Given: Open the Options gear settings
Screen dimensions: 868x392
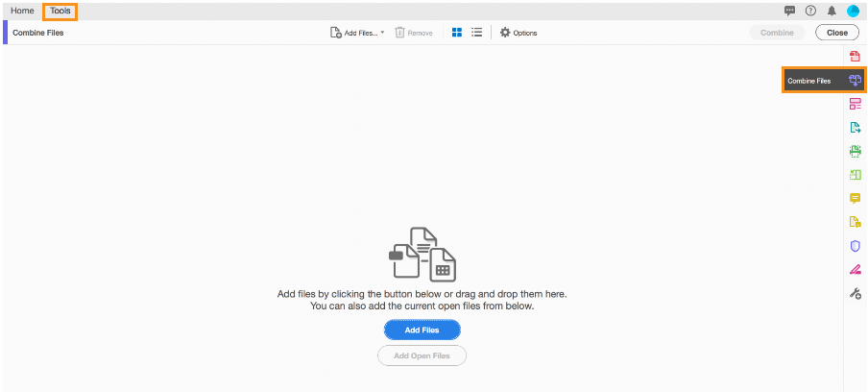Looking at the screenshot, I should point(518,33).
